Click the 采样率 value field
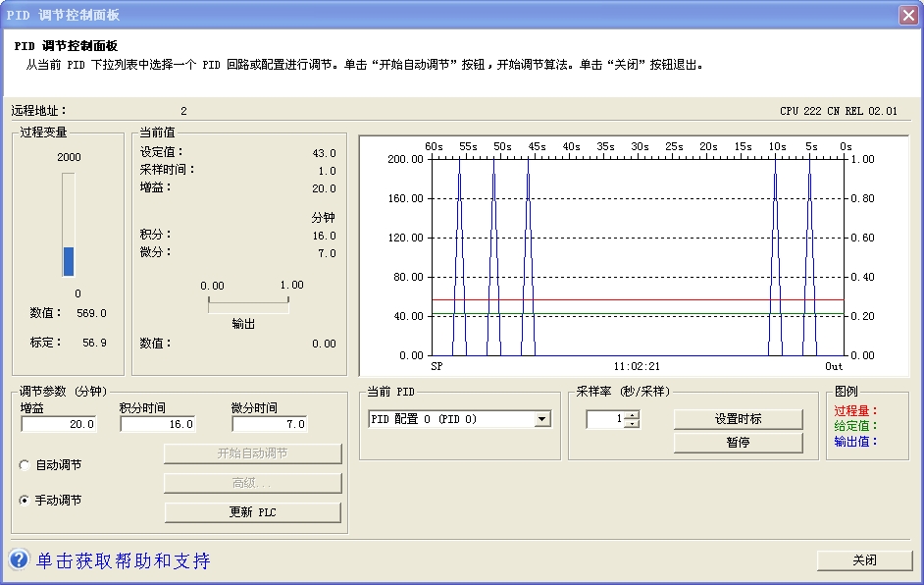Screen dimensions: 924x585 click(x=606, y=419)
